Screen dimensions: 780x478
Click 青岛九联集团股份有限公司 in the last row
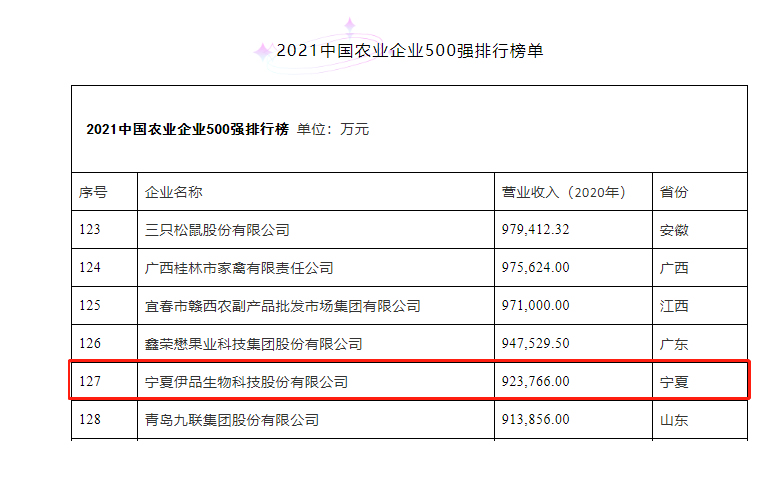[x=232, y=420]
